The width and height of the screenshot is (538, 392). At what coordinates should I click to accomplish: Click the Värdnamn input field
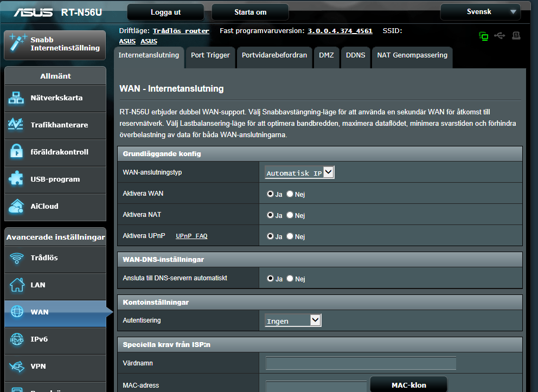coord(361,363)
